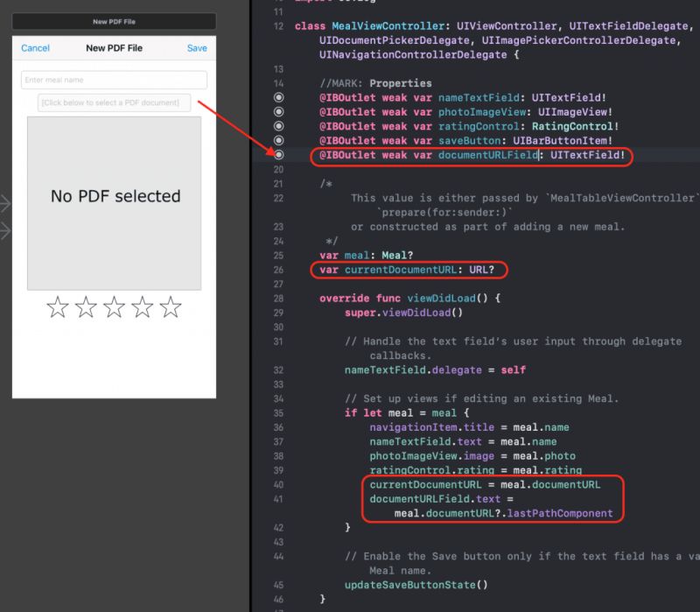Expand the lower chevron on the left edge
This screenshot has width=700, height=612.
[3, 232]
